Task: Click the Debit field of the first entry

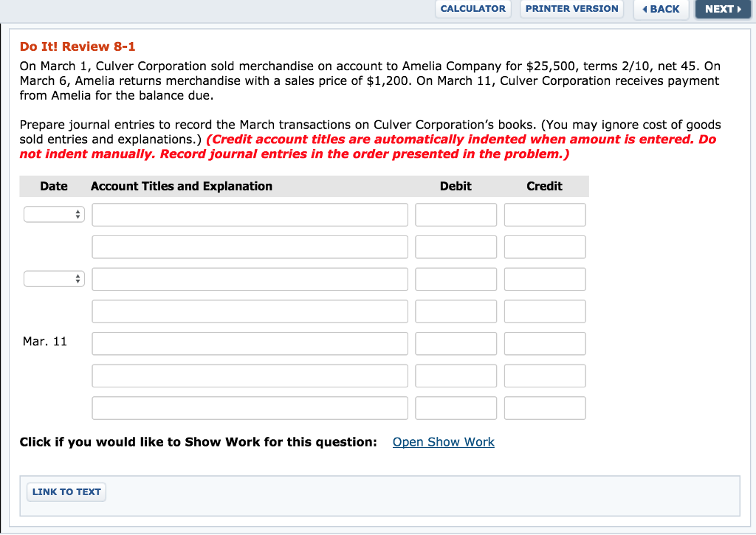Action: pyautogui.click(x=456, y=214)
